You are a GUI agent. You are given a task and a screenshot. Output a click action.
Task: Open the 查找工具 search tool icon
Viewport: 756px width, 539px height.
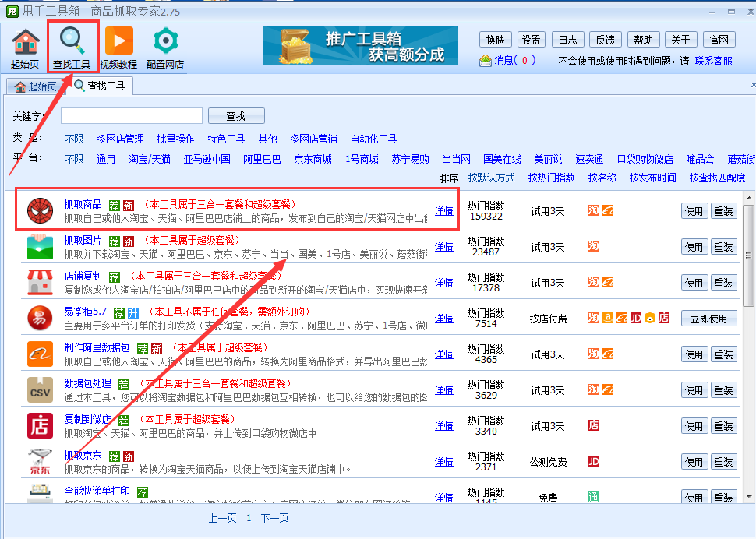click(72, 48)
